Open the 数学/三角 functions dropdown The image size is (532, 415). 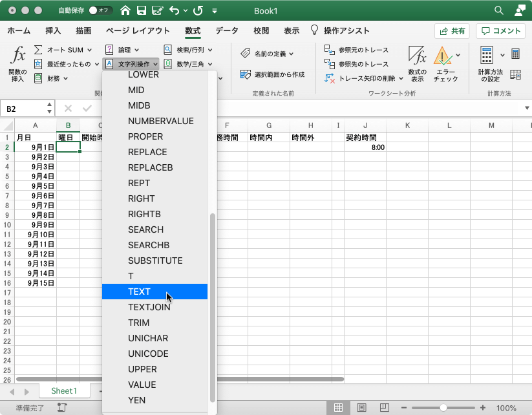click(188, 64)
